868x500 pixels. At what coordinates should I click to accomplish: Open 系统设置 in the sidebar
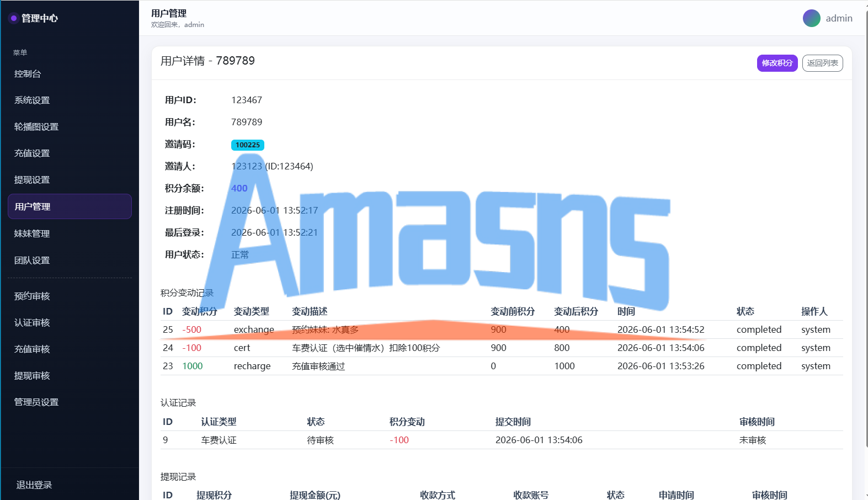pos(70,100)
